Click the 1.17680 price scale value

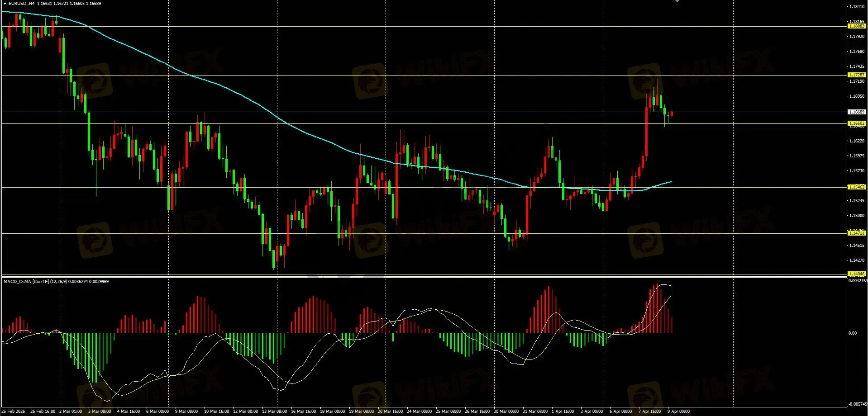tap(857, 52)
